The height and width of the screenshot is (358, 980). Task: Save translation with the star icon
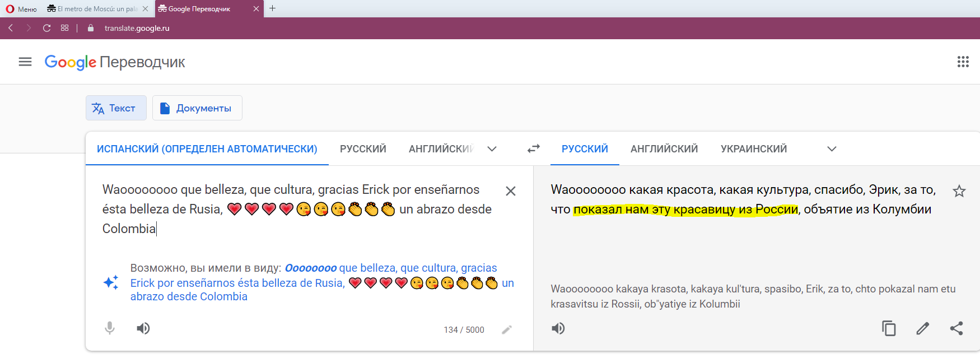[959, 191]
